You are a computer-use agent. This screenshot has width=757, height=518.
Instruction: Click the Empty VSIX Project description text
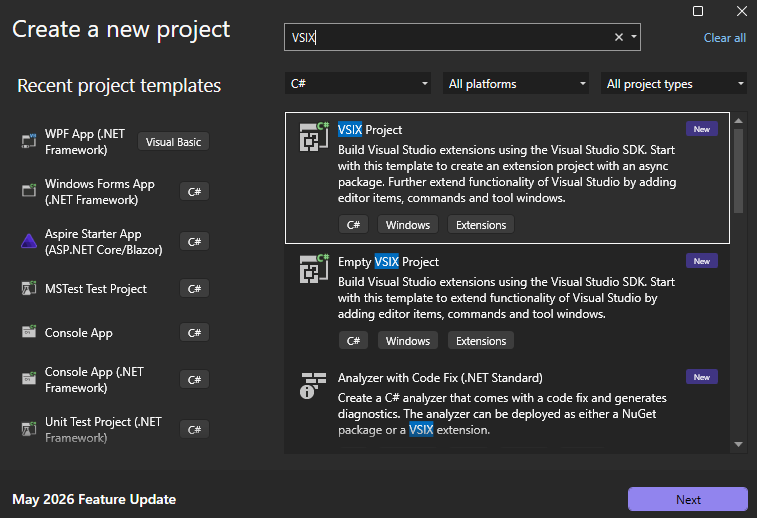(506, 298)
